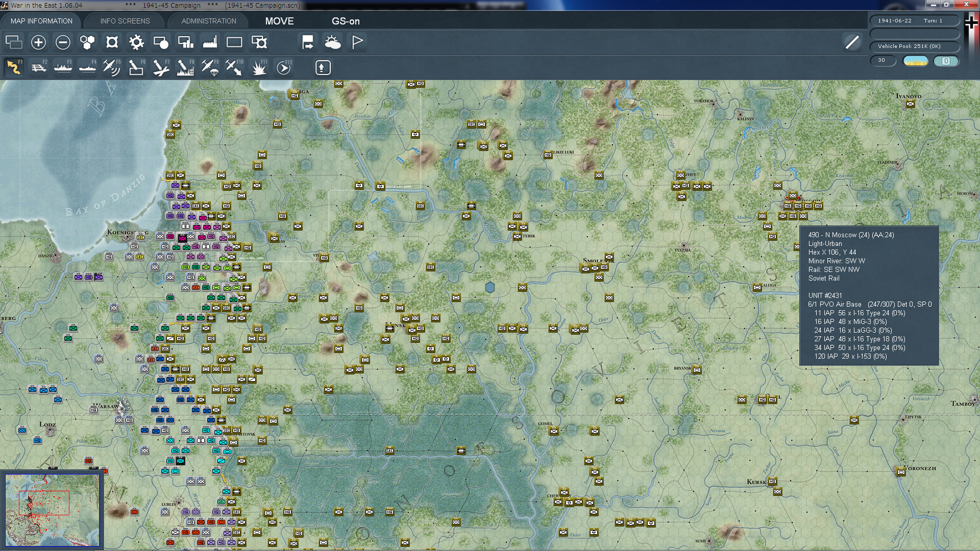Choose F8 bomb city mode
The height and width of the screenshot is (551, 980).
(185, 67)
